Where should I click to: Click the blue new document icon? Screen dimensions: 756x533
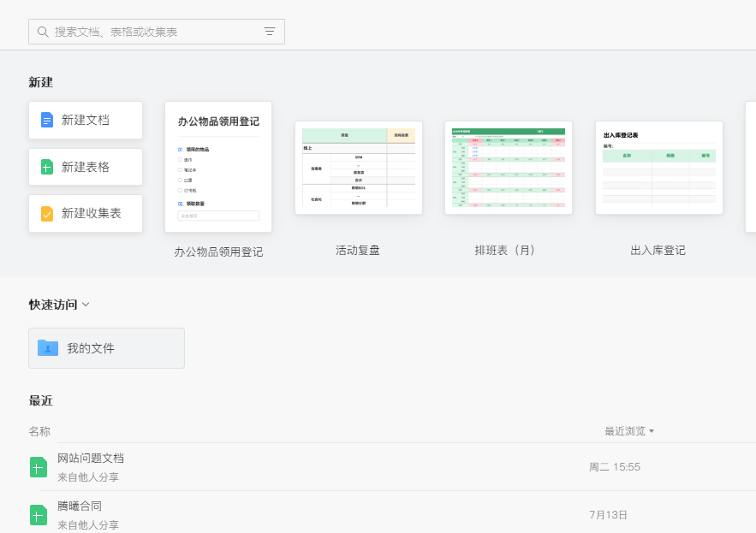tap(46, 120)
